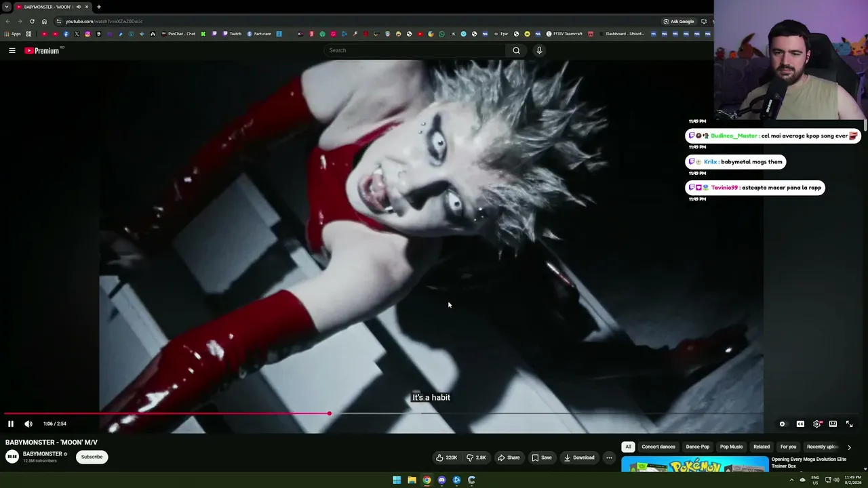Like the video (320K)
The image size is (868, 488).
(x=446, y=457)
